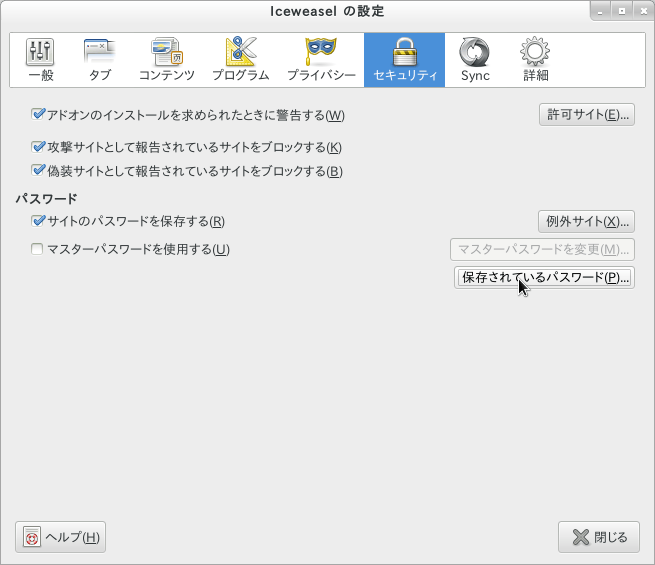Open the Sync settings pane

click(475, 60)
